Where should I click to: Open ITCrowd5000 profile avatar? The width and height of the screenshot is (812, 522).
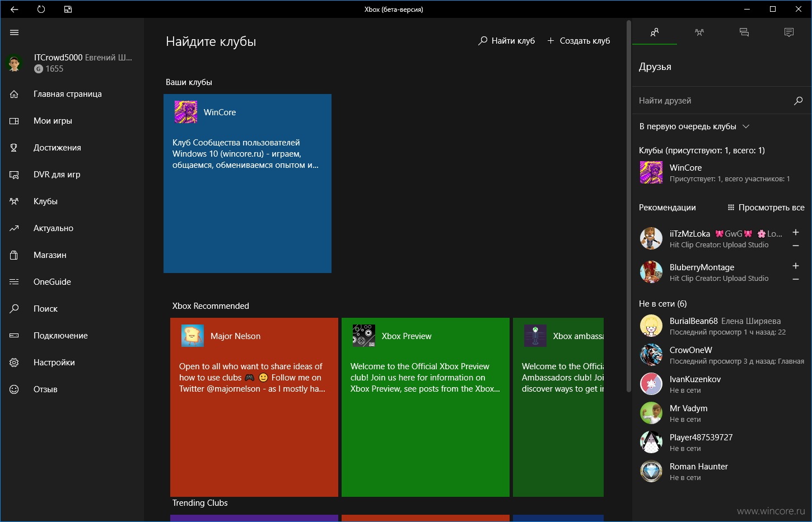coord(15,63)
